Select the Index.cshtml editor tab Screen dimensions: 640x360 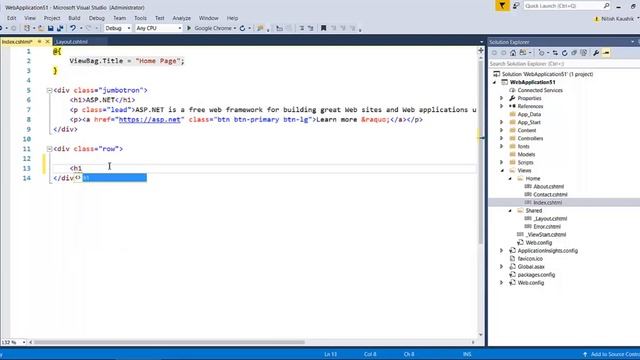(x=17, y=42)
